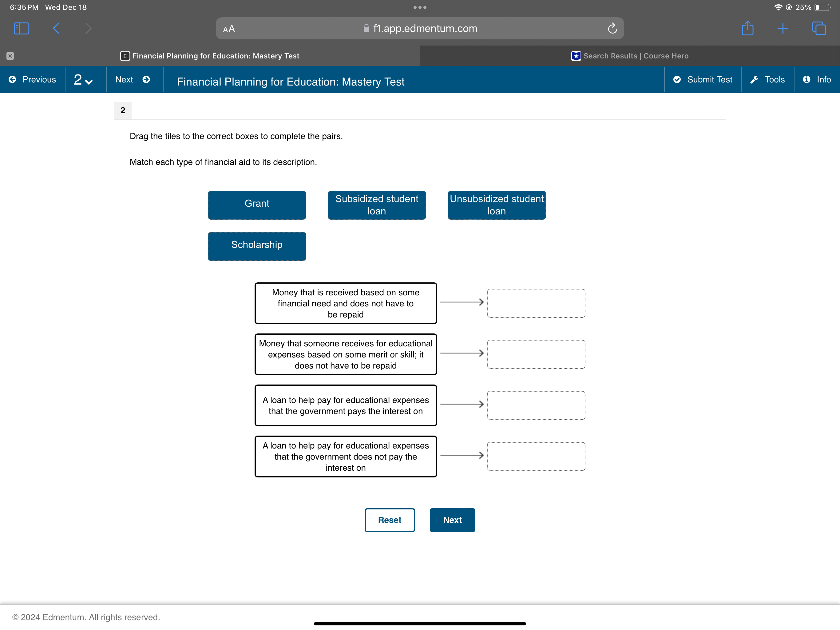Close tab with X icon
Image resolution: width=840 pixels, height=630 pixels.
pos(10,56)
